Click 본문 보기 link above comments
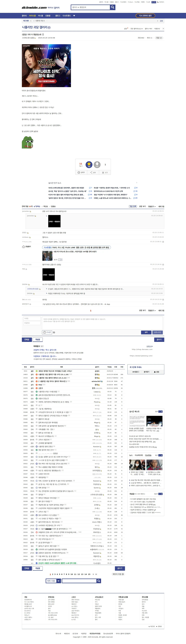Viewport: 186px width, 644px height. coord(142,206)
